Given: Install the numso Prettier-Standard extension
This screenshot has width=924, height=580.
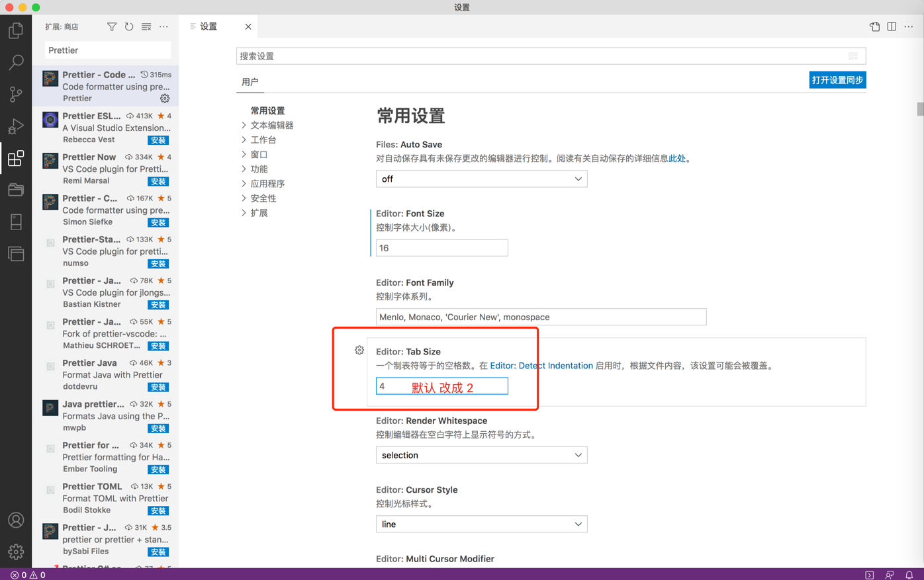Looking at the screenshot, I should coord(158,264).
